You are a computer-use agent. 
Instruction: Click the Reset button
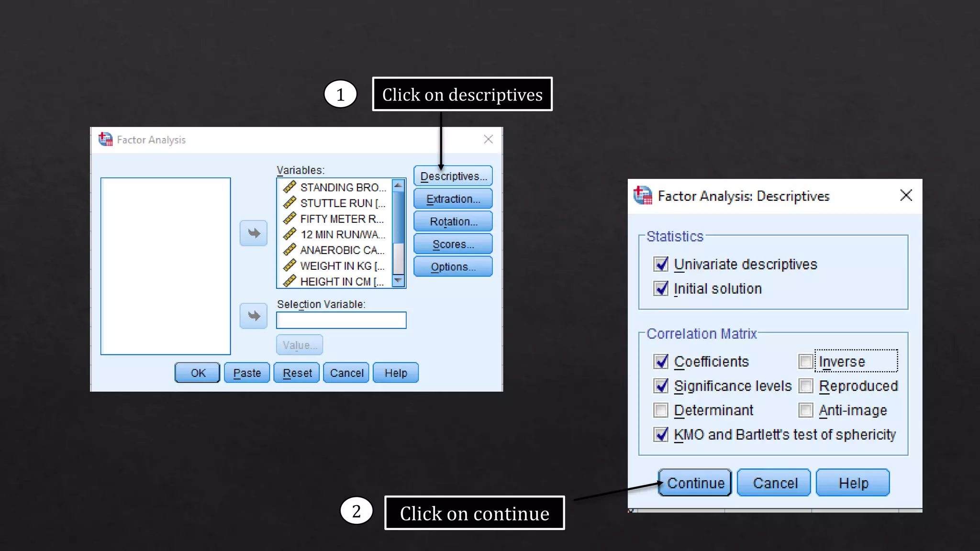297,373
